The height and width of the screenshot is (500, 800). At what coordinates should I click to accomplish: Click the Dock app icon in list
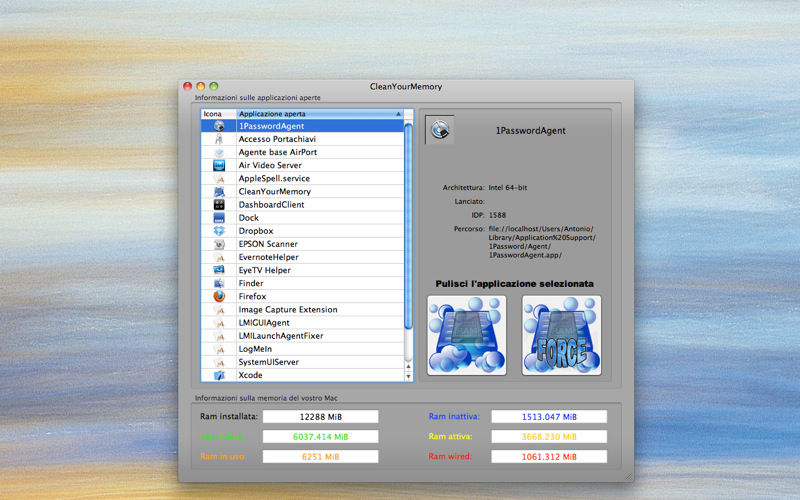pos(219,218)
